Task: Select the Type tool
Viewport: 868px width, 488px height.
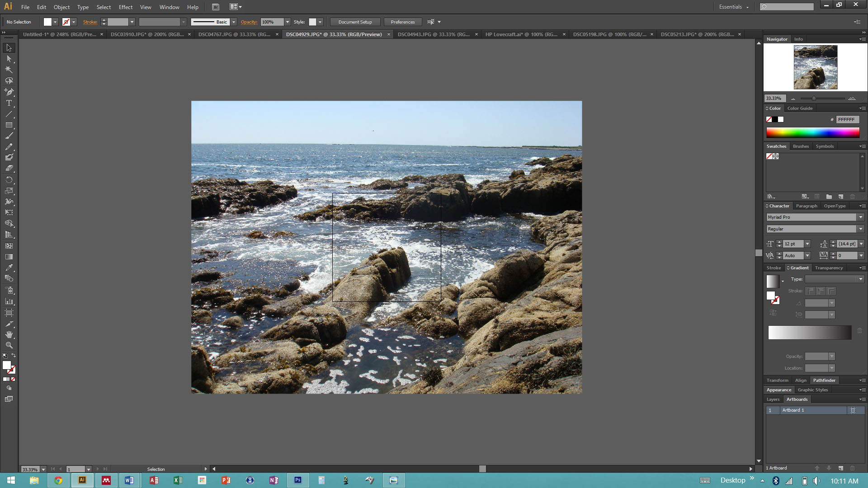Action: tap(9, 103)
